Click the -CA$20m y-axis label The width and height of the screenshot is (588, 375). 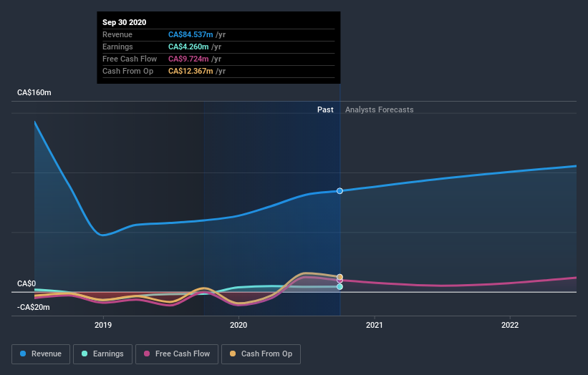click(34, 307)
